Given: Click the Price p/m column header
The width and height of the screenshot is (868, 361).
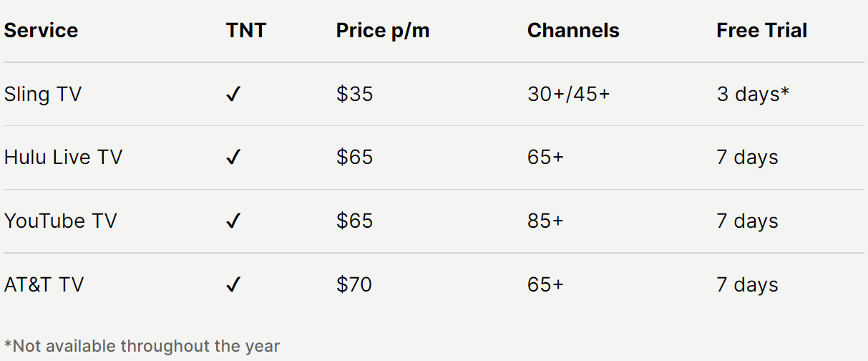Looking at the screenshot, I should pos(383,31).
